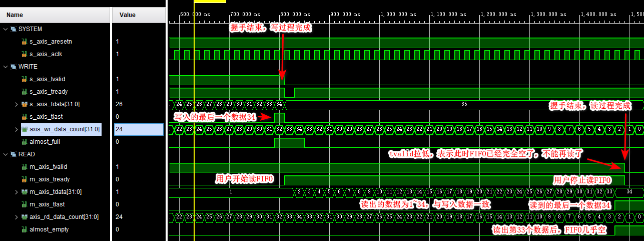This screenshot has height=241, width=644.
Task: Click the almost_full signal icon
Action: (24, 142)
